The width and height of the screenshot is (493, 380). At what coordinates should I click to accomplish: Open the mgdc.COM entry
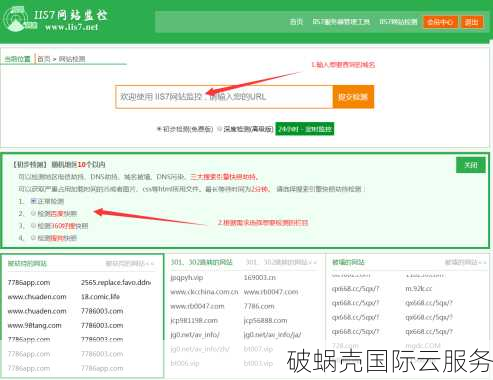[x=423, y=346]
